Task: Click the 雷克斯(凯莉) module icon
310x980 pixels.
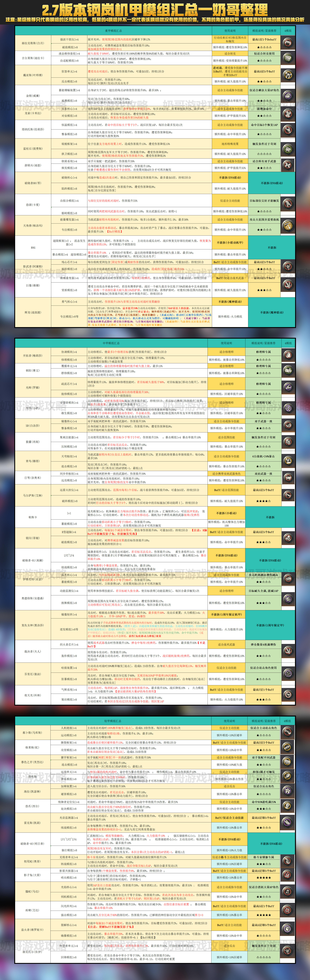Action: pos(287,822)
